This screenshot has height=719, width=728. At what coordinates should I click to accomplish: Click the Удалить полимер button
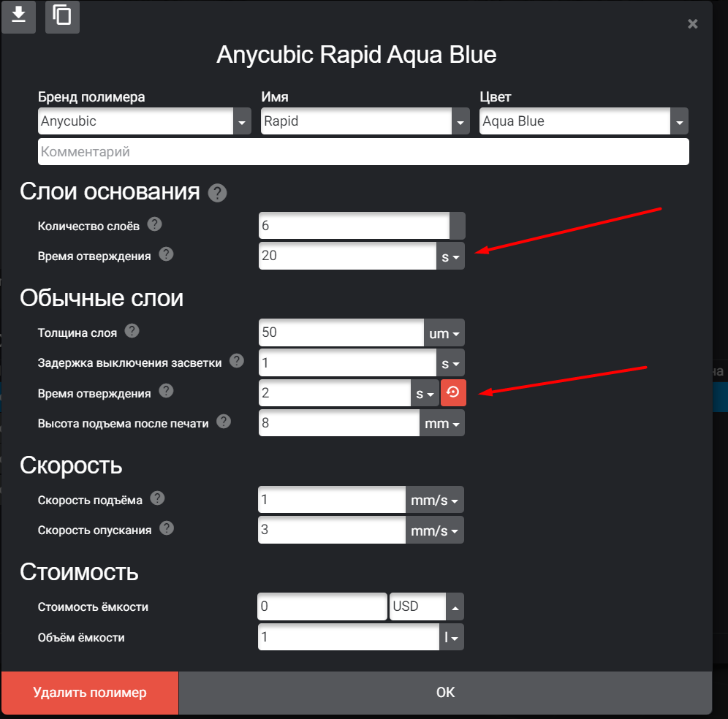[90, 693]
